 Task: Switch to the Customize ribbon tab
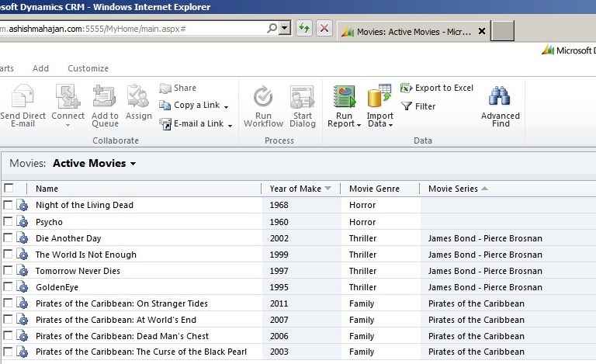[x=88, y=68]
